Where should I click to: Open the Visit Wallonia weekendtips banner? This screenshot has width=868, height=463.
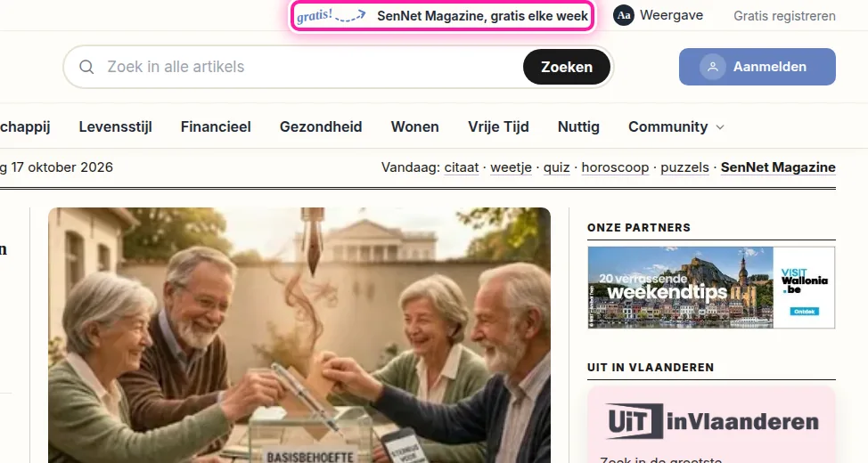pos(711,288)
